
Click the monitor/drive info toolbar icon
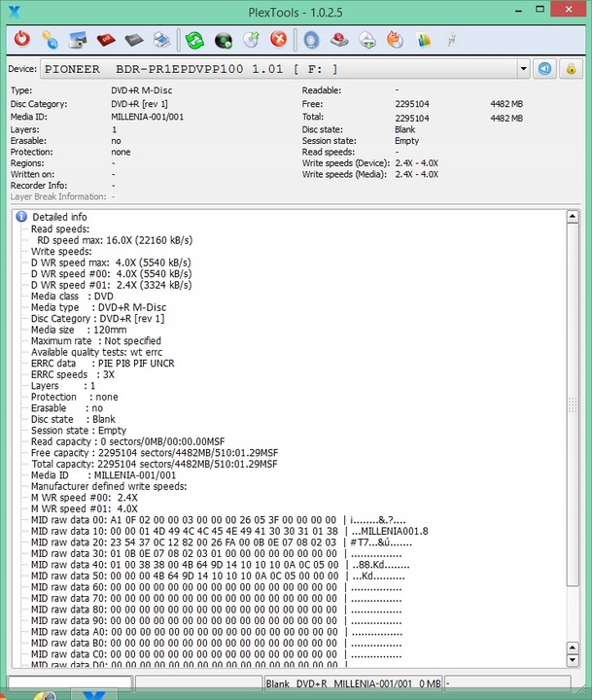78,40
